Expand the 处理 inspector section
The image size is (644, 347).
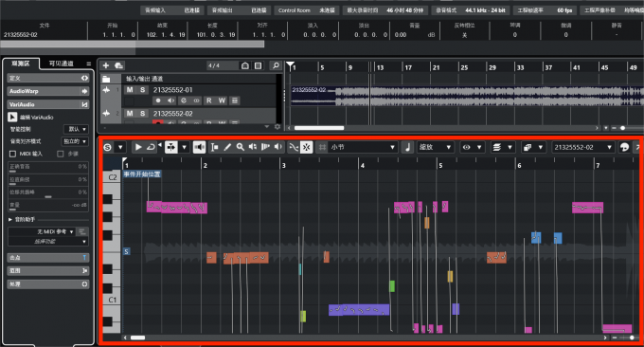(48, 284)
